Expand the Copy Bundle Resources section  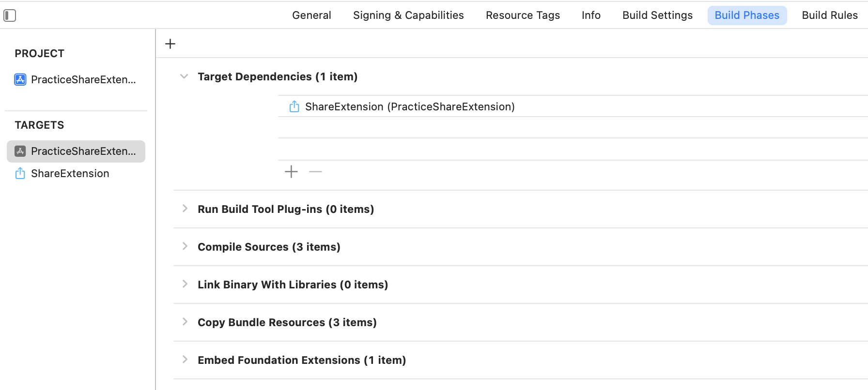tap(185, 322)
